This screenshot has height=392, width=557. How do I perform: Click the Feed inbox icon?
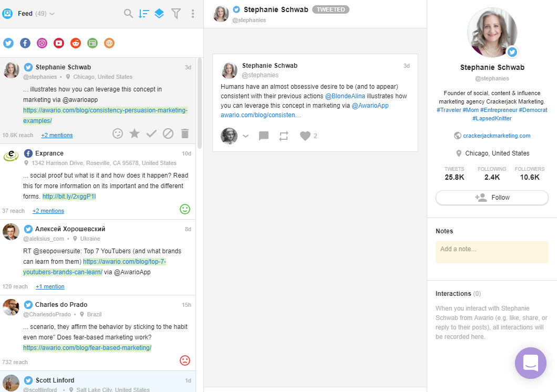(7, 14)
